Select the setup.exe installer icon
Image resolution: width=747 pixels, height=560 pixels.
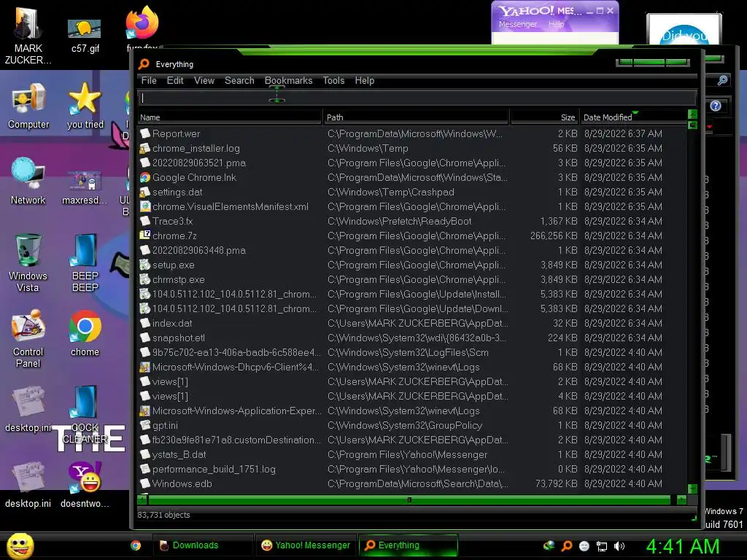point(145,265)
